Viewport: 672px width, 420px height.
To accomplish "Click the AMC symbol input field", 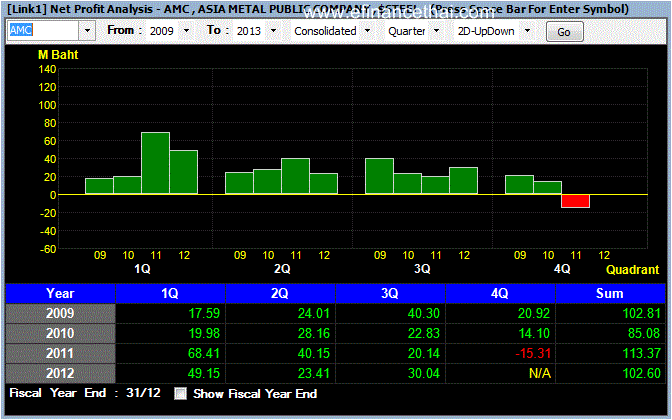I will click(43, 31).
